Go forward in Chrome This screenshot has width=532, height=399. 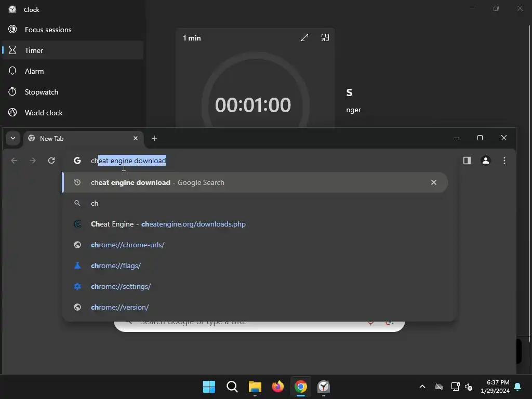[33, 161]
